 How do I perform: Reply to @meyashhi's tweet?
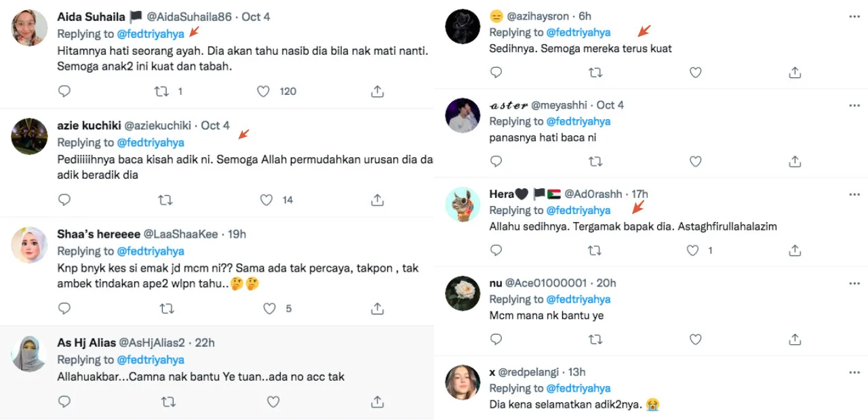tap(496, 161)
